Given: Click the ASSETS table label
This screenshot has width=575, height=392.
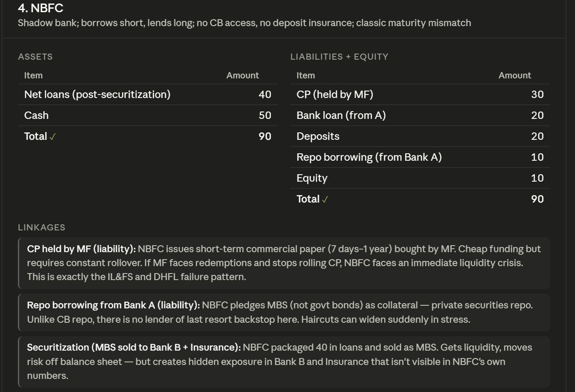Looking at the screenshot, I should pos(35,57).
